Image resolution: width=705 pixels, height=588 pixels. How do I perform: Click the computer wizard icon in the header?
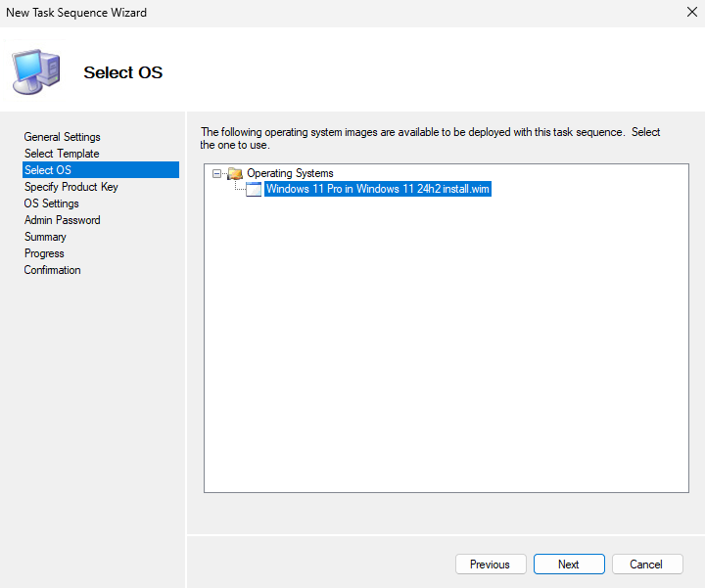tap(35, 69)
